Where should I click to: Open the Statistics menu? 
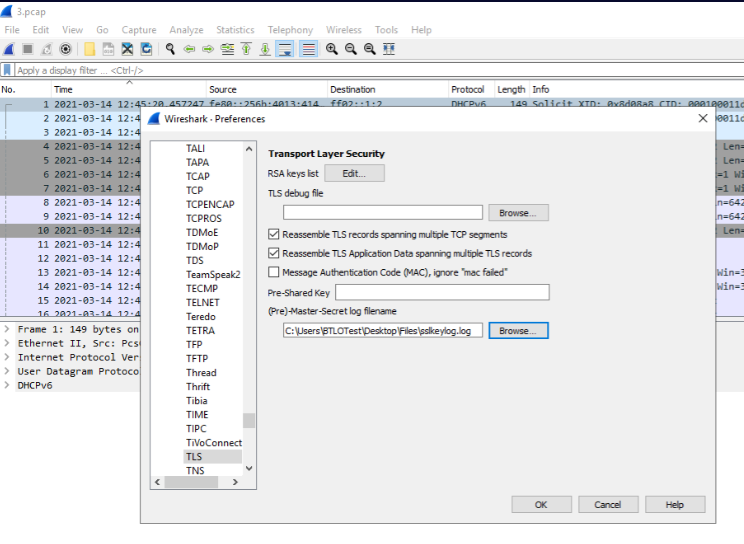(x=235, y=30)
